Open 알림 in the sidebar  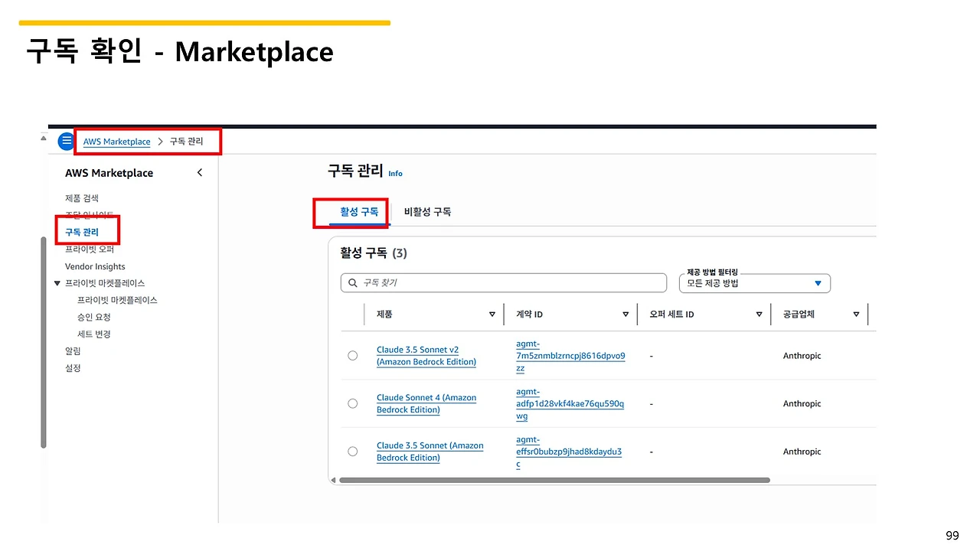(x=73, y=351)
